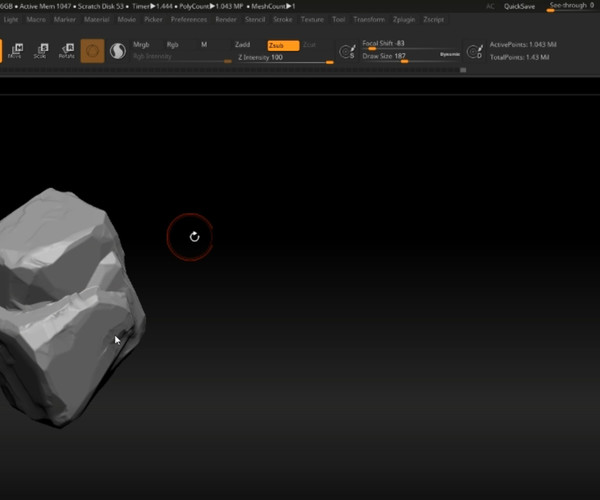
Task: Adjust the Rgb Intensity slider
Action: (x=182, y=57)
